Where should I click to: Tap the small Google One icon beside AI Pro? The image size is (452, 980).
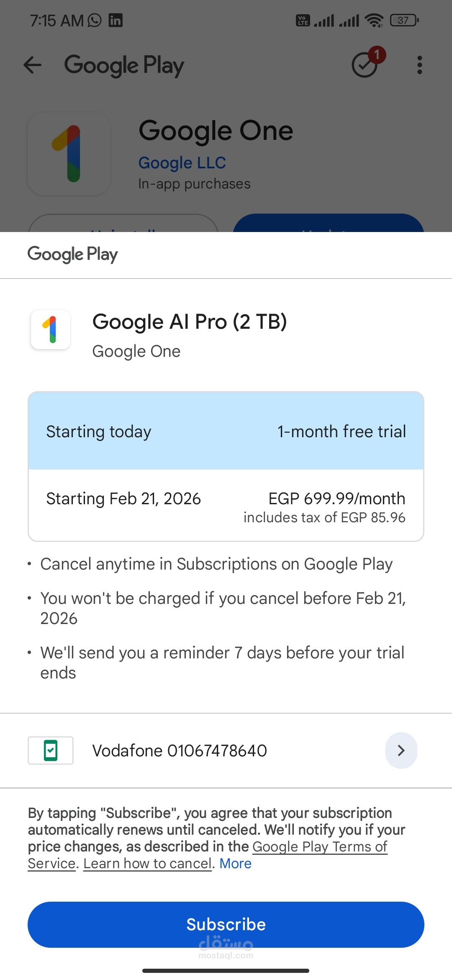point(51,330)
